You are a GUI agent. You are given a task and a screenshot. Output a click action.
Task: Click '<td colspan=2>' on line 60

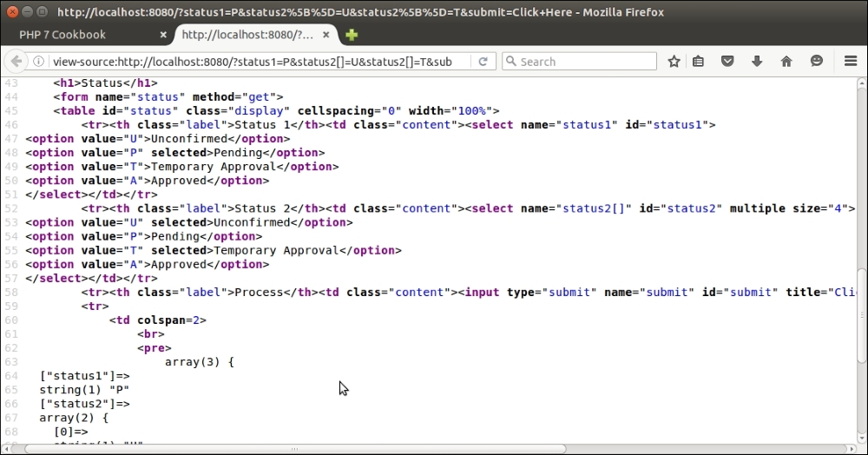(158, 320)
